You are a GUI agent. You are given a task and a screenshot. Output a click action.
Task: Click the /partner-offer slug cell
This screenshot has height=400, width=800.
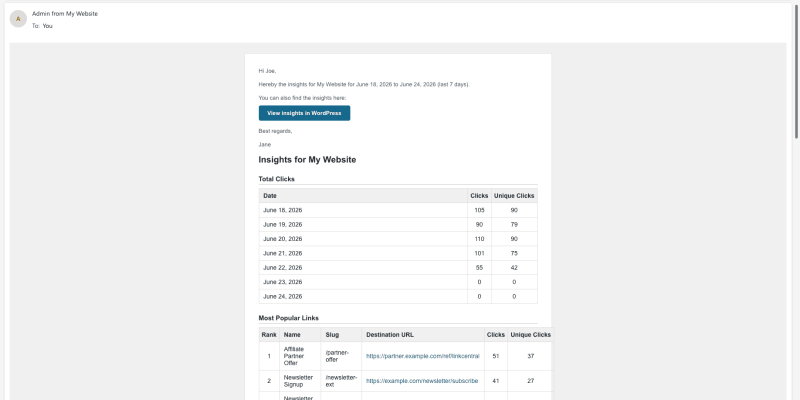(x=341, y=356)
